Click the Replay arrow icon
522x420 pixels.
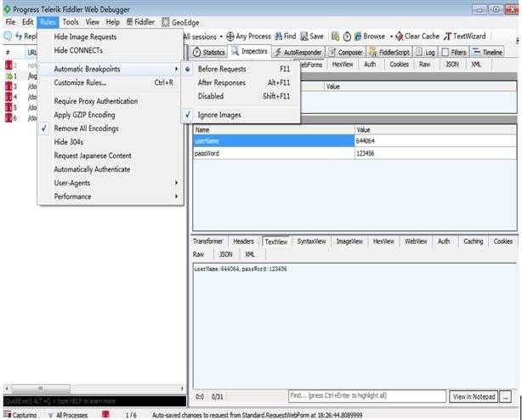[19, 36]
